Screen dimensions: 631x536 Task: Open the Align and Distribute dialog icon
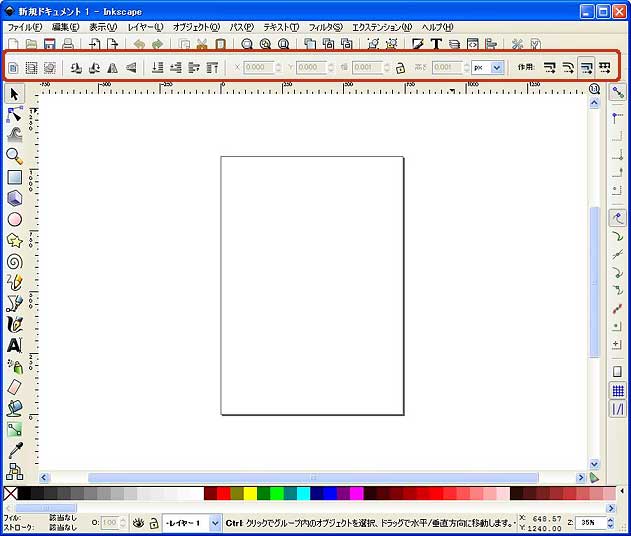[x=490, y=43]
